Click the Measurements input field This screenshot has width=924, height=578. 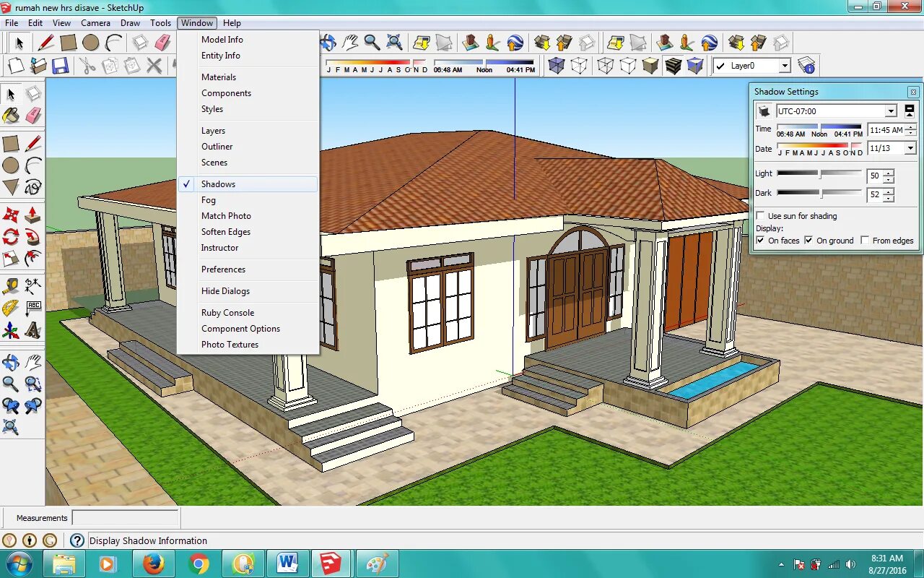click(125, 518)
